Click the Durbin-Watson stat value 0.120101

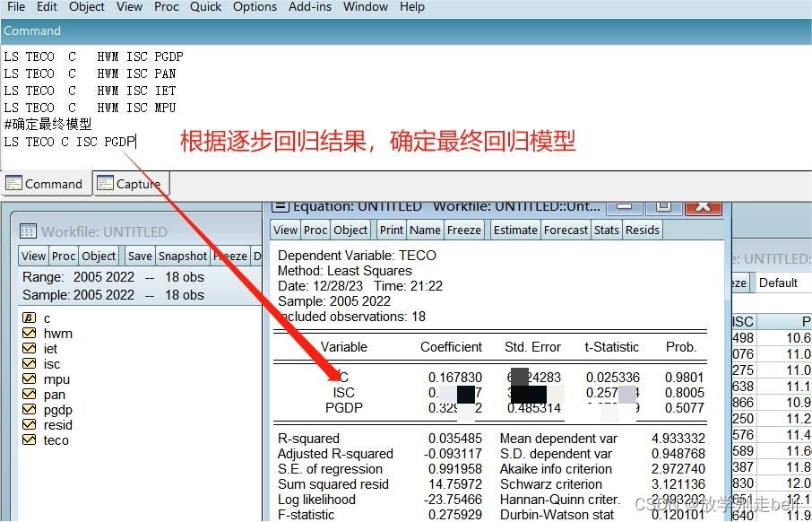(x=678, y=515)
